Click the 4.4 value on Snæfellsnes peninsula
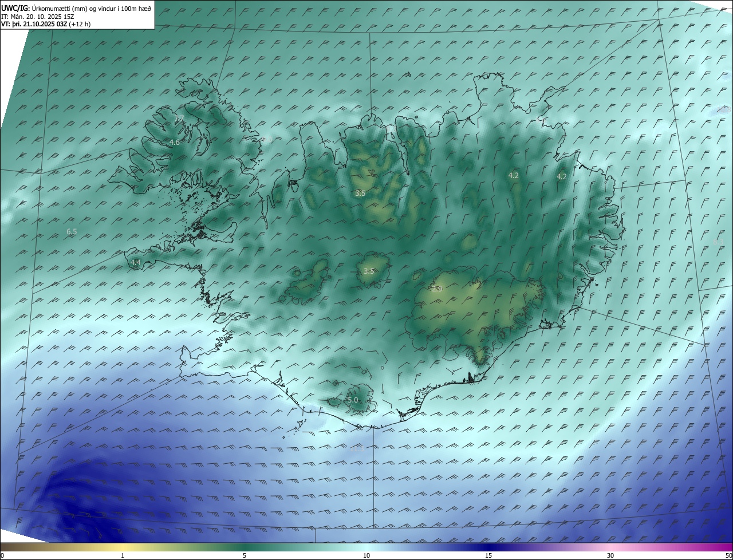Screen dimensions: 733x560 (136, 262)
